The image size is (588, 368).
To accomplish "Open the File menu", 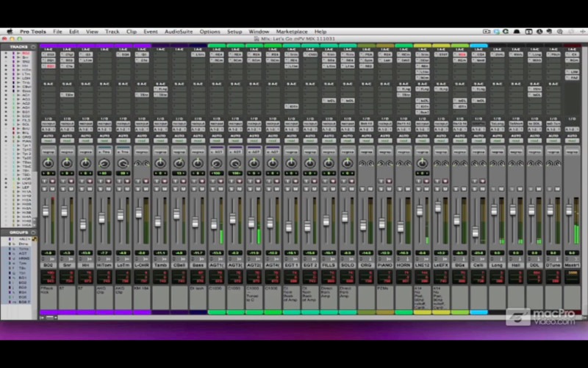I will tap(57, 32).
